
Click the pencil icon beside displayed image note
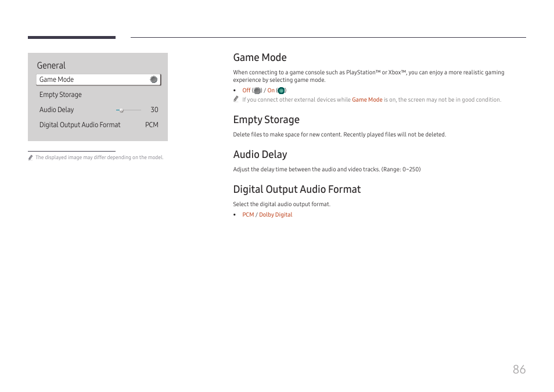31,157
